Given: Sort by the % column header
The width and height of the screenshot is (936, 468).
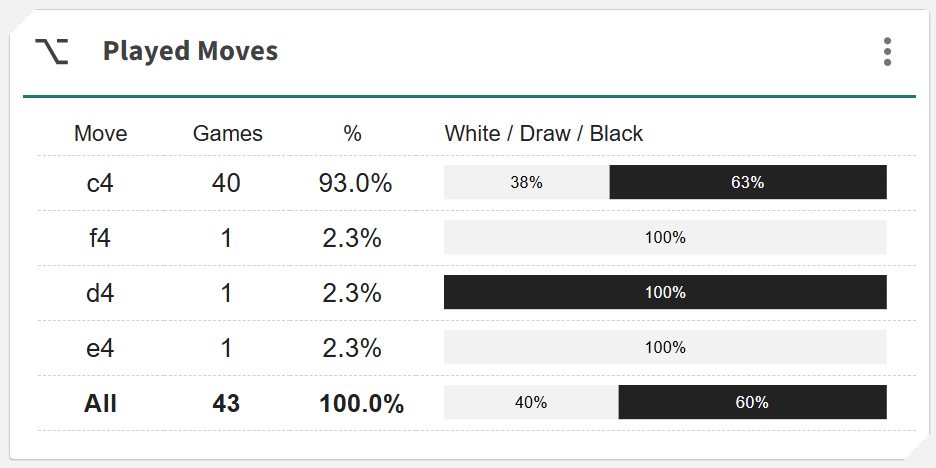Looking at the screenshot, I should 352,133.
